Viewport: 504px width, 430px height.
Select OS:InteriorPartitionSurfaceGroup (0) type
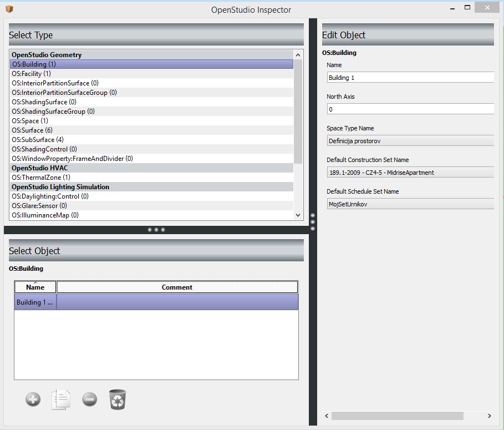point(152,93)
